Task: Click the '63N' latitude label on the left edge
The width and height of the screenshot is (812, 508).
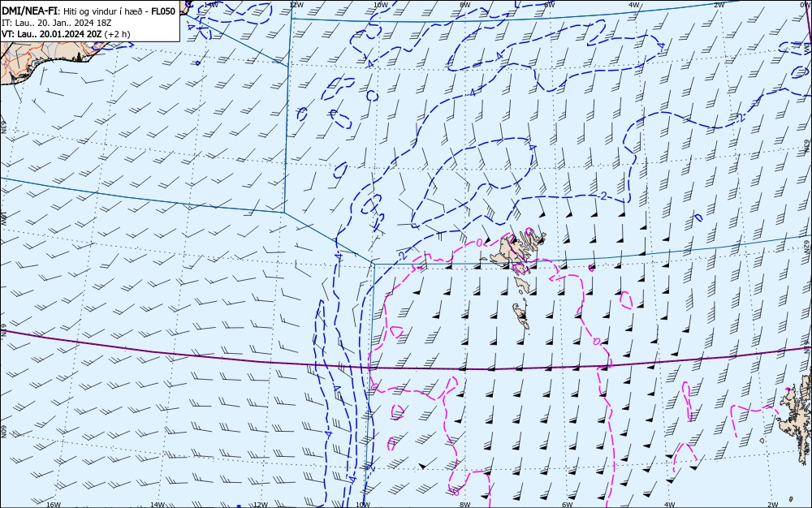Action: pyautogui.click(x=3, y=127)
